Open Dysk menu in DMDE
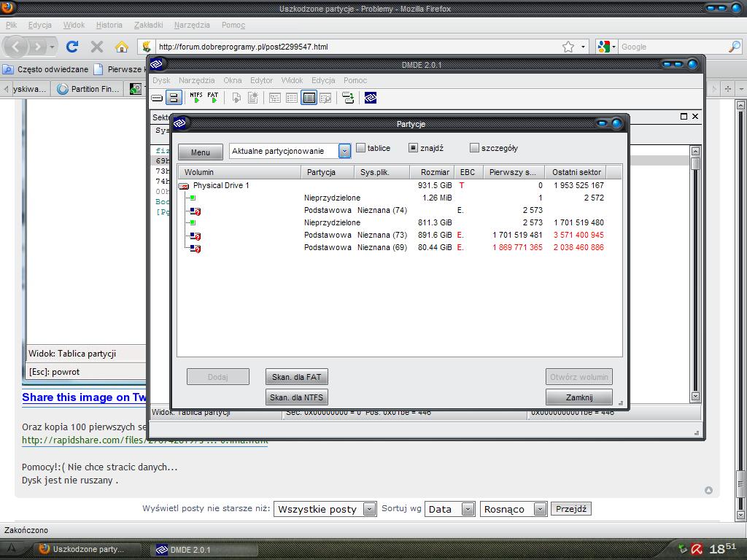This screenshot has height=560, width=747. (x=161, y=80)
